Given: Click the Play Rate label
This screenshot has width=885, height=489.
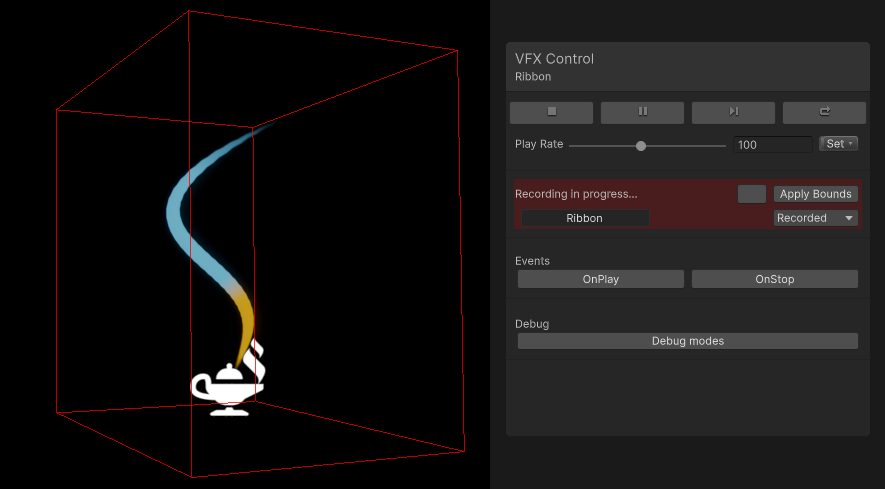Looking at the screenshot, I should pyautogui.click(x=539, y=144).
